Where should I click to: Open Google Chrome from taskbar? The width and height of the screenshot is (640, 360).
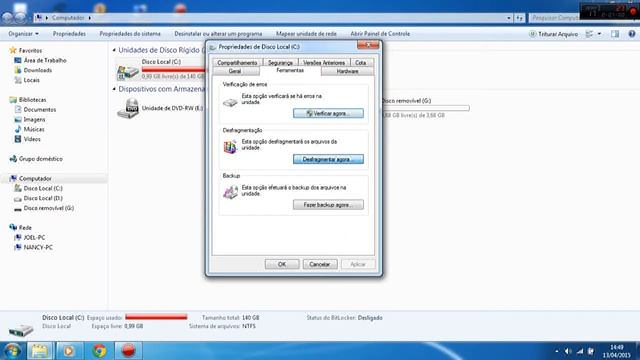click(x=99, y=351)
